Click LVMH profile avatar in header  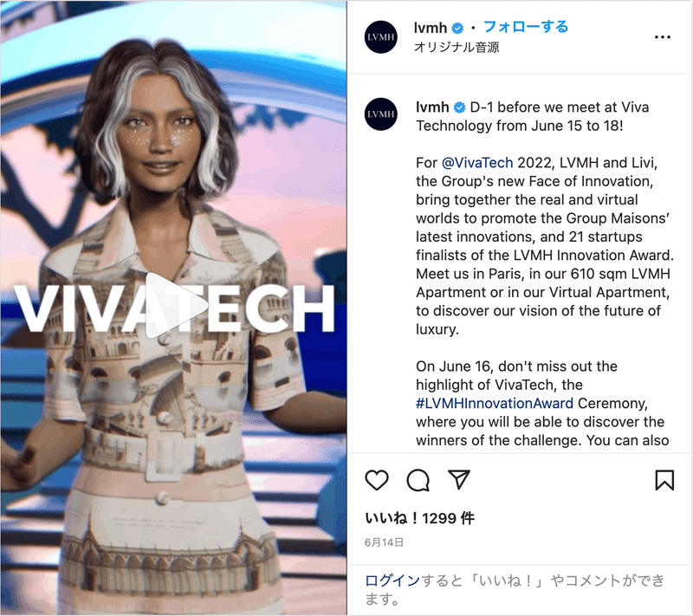[380, 37]
